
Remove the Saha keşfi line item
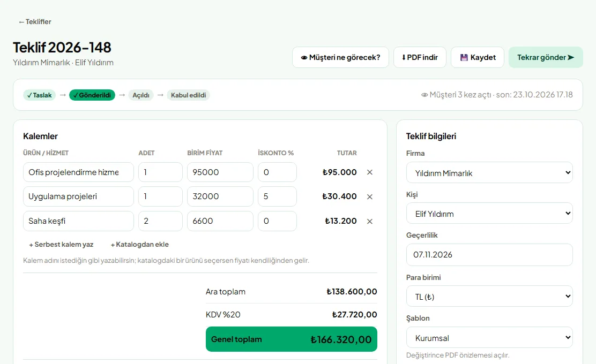pos(369,221)
